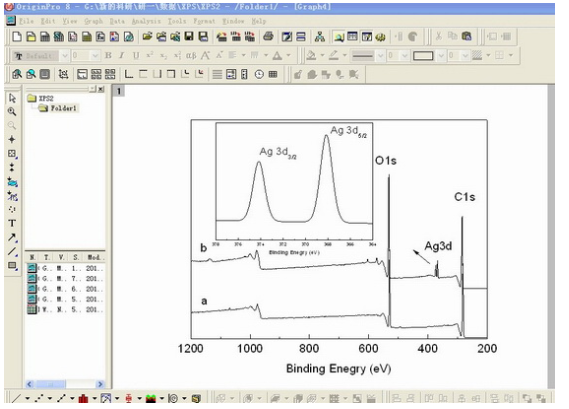Click the explorer scrollbar right arrow

tap(100, 384)
